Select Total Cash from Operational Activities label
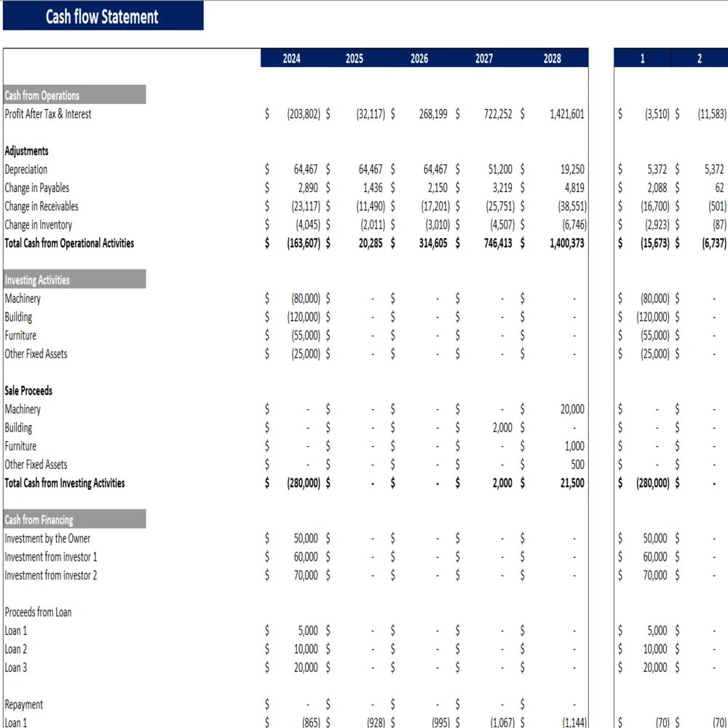Image resolution: width=728 pixels, height=728 pixels. tap(69, 243)
